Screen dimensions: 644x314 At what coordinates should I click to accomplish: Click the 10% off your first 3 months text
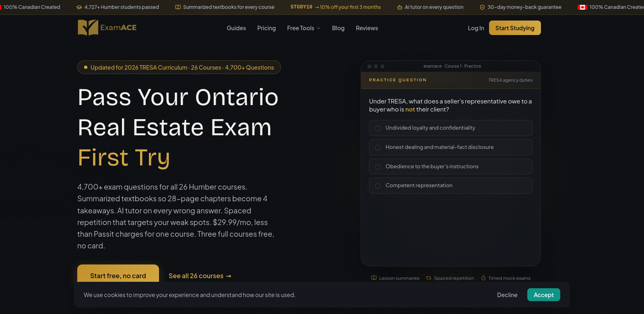click(350, 7)
